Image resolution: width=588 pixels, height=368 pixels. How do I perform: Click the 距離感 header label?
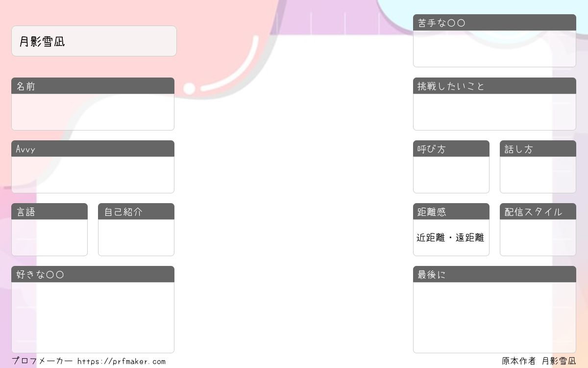click(x=432, y=212)
